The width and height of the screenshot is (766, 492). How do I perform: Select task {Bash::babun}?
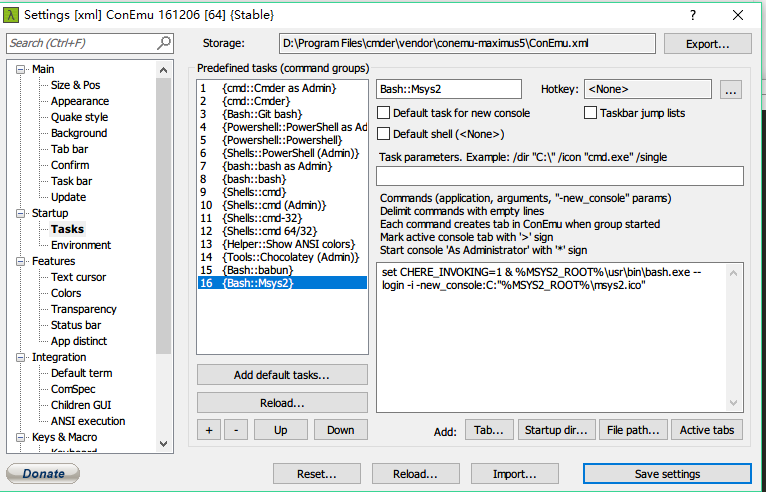pyautogui.click(x=282, y=270)
